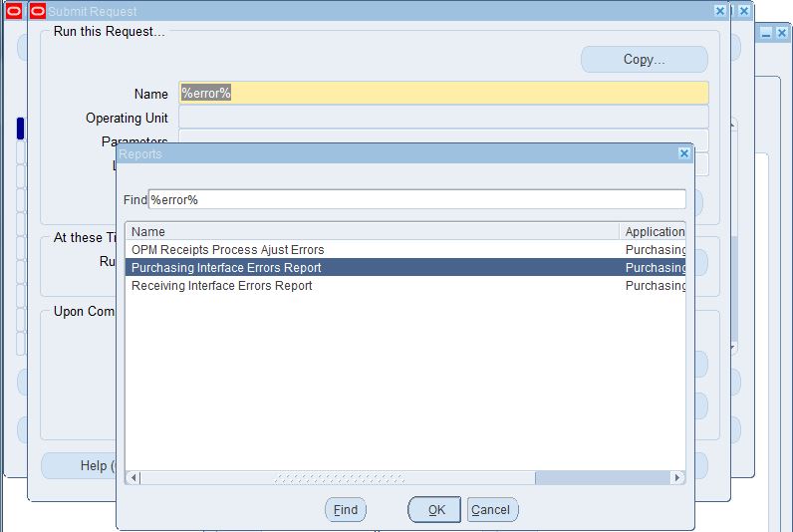Click the Oracle icon of the background window

click(14, 11)
